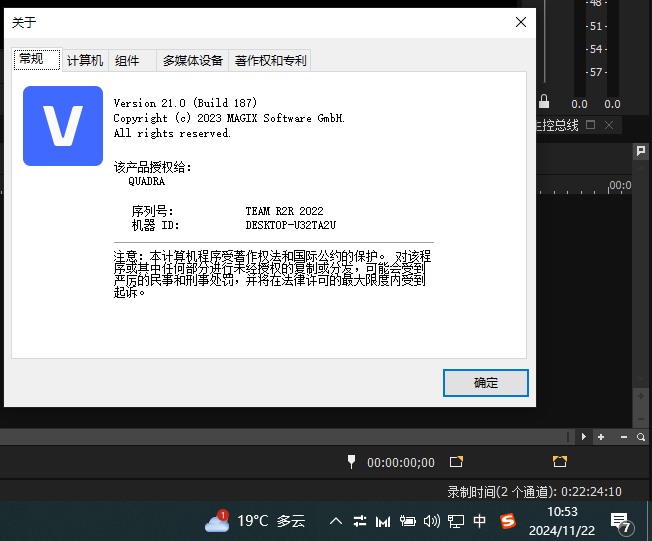Screen dimensions: 652x541
Task: Click the 序列号 label
Action: tap(152, 211)
